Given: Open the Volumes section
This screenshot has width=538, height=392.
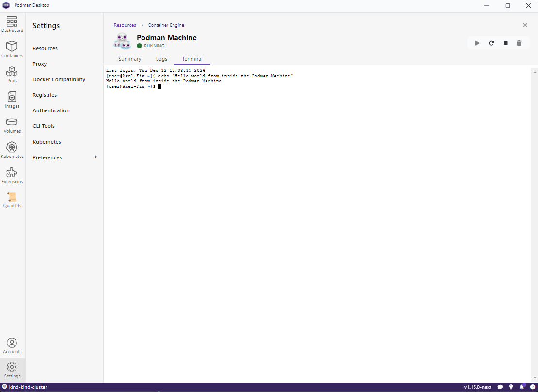Looking at the screenshot, I should [12, 125].
